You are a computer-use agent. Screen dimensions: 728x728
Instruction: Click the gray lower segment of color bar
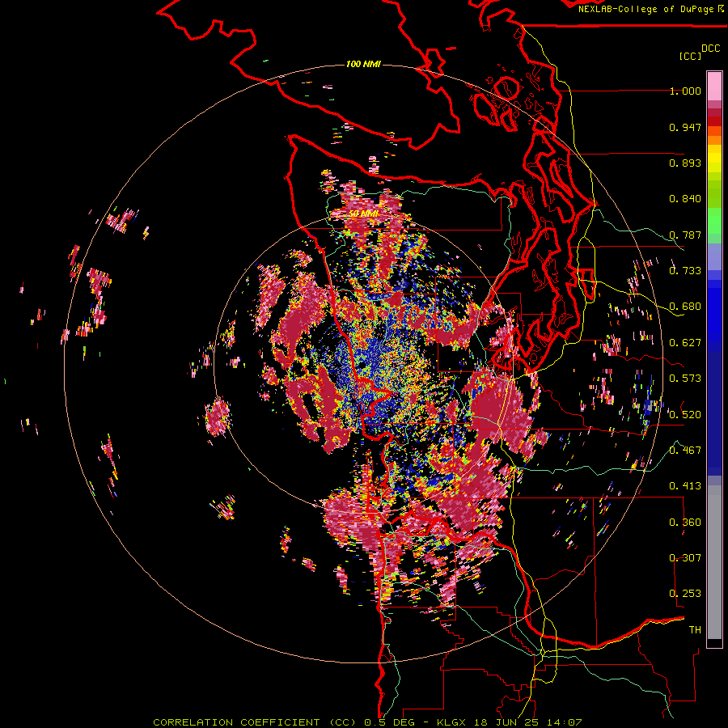click(714, 562)
